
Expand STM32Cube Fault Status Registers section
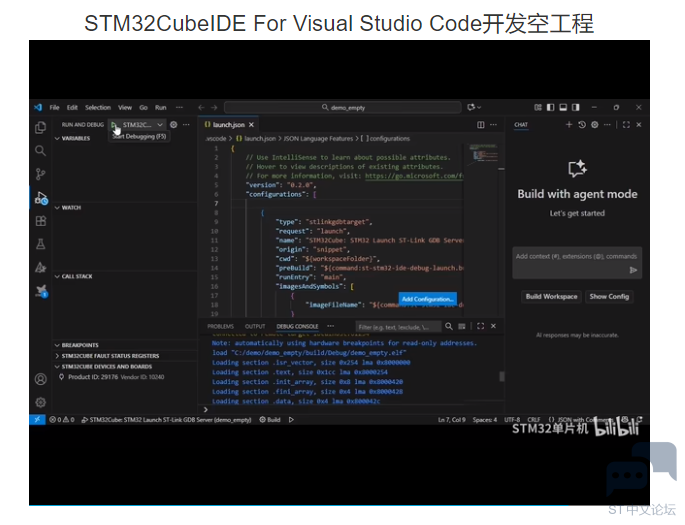(x=110, y=355)
